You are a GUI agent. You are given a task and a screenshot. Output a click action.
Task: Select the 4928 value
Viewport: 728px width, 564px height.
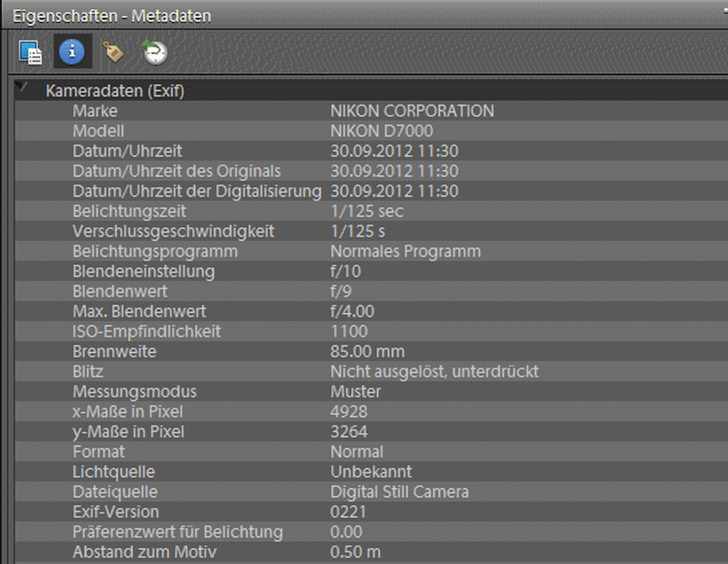coord(349,412)
